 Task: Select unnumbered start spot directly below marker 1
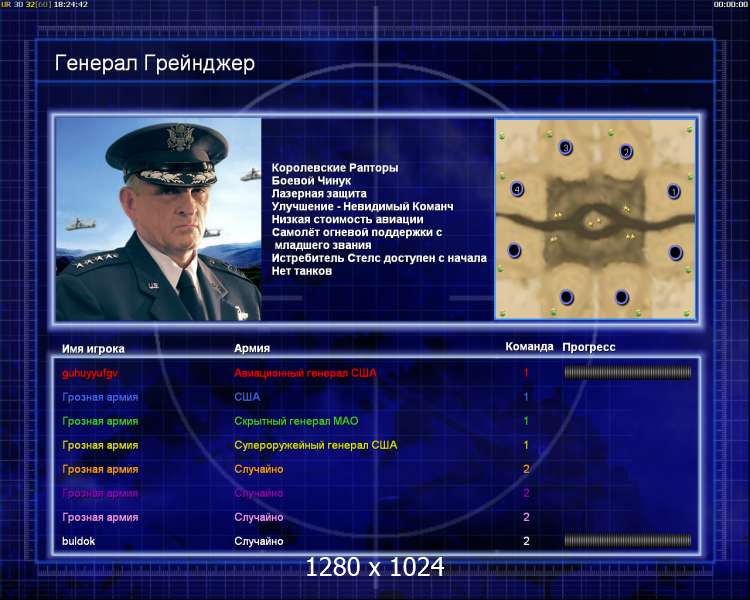(x=675, y=252)
